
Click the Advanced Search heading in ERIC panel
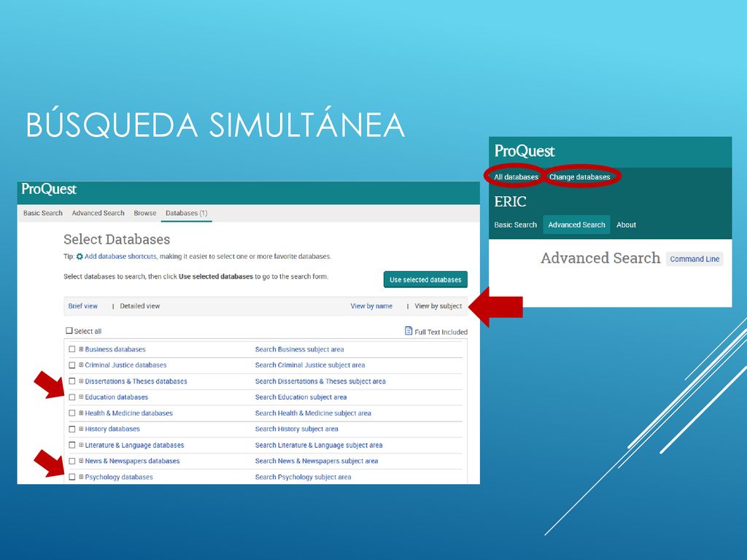[x=600, y=257]
